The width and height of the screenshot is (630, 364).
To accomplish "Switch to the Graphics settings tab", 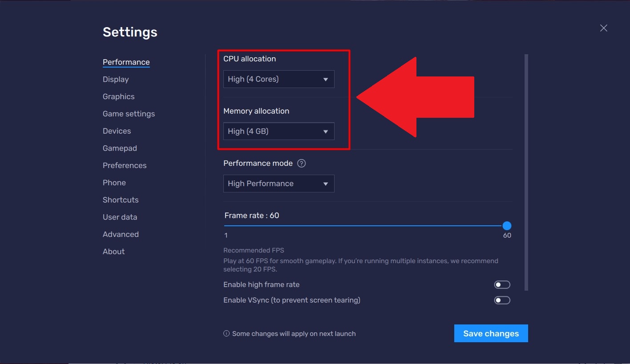I will click(x=118, y=96).
